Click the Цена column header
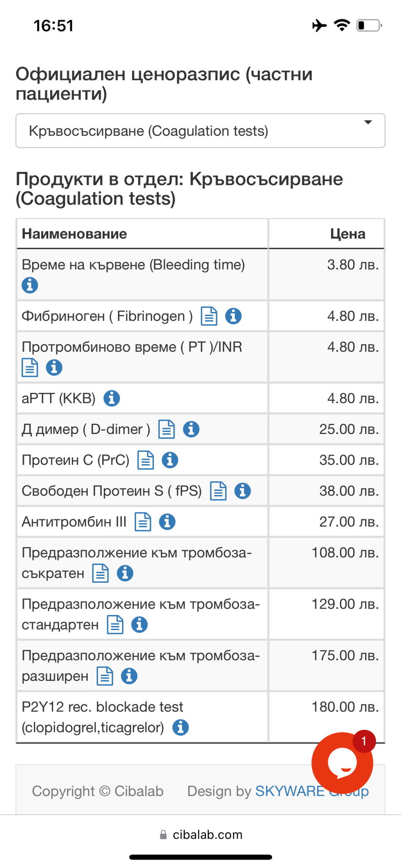 [x=348, y=234]
